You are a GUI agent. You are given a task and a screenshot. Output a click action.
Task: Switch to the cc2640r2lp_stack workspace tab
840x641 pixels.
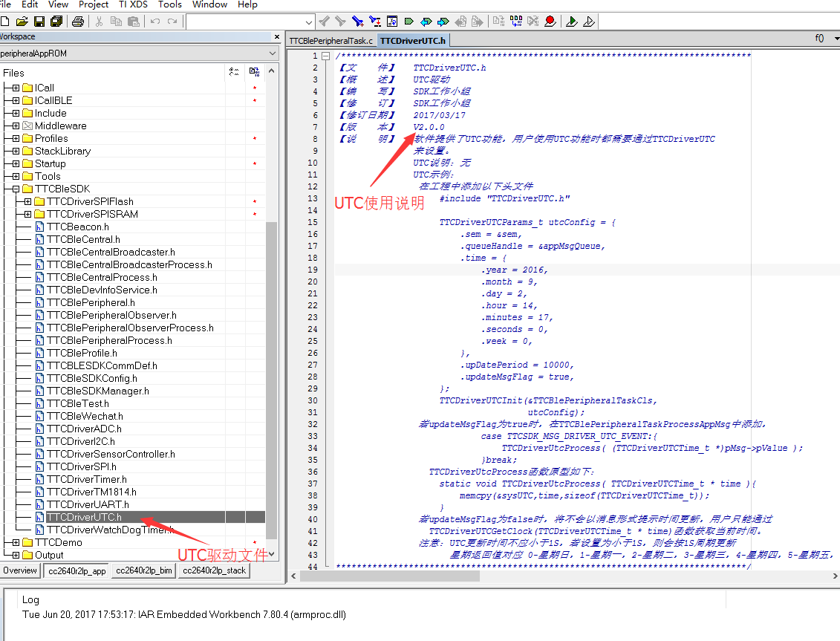point(215,570)
